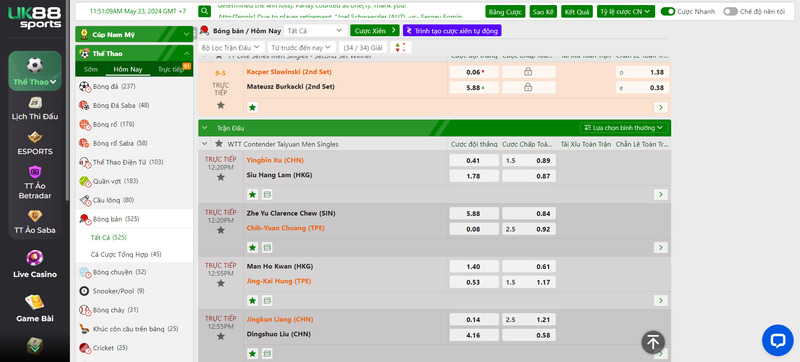Click the sort arrows icon near Giải filter

pos(401,47)
